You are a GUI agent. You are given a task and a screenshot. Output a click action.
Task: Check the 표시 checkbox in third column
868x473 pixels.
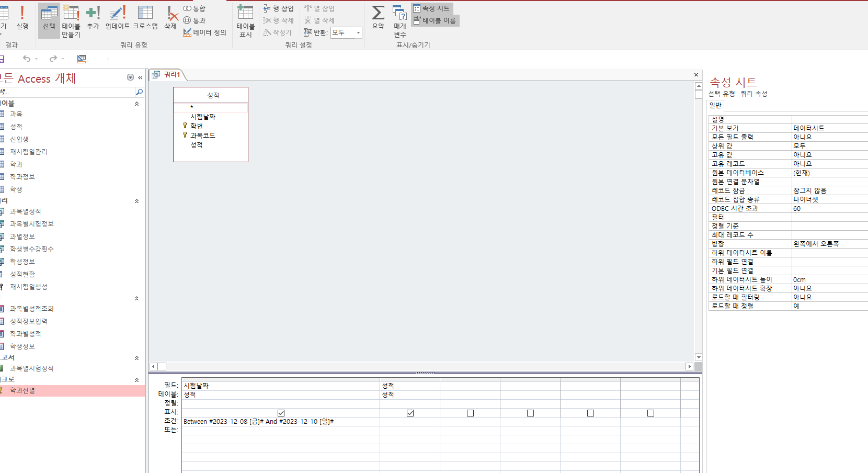point(470,413)
